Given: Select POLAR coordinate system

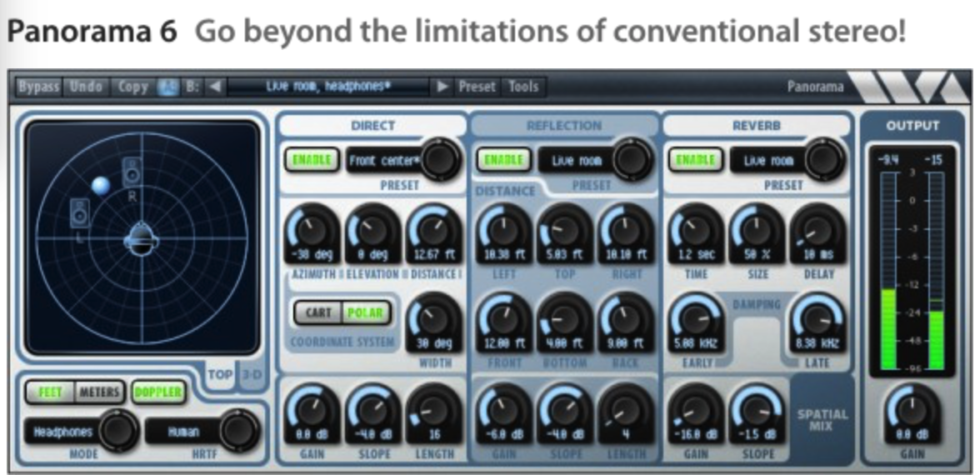Looking at the screenshot, I should tap(367, 312).
